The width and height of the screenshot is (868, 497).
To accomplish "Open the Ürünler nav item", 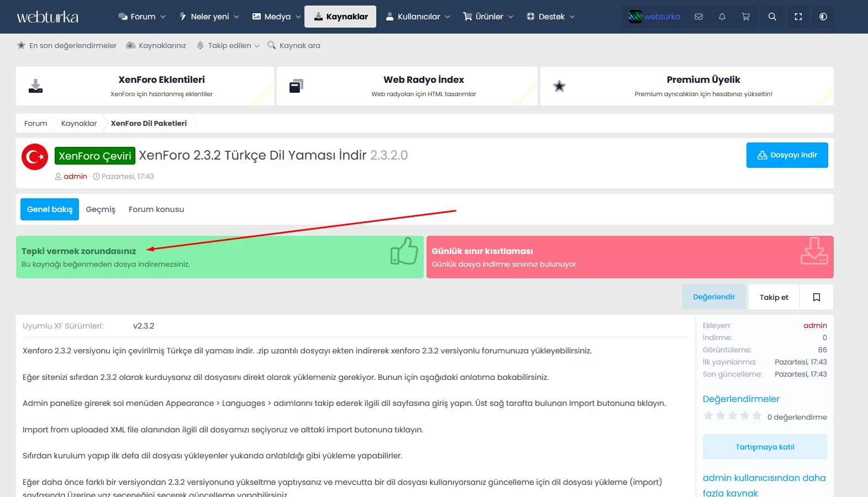I will coord(483,17).
